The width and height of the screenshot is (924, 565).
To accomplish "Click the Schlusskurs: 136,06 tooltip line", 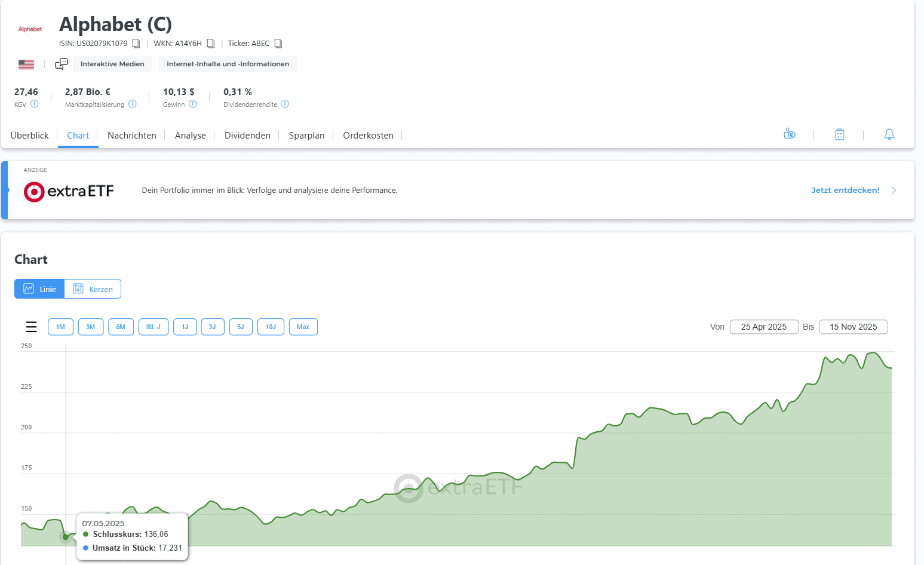I will (126, 534).
